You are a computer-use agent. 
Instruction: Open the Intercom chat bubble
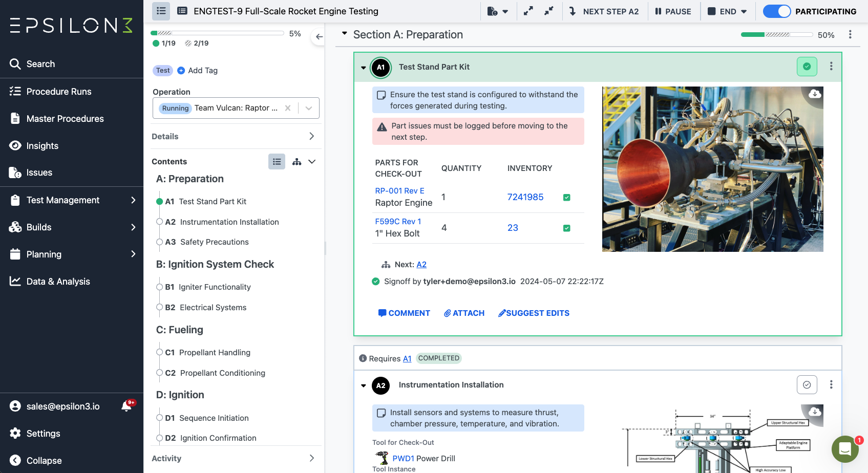coord(845,449)
